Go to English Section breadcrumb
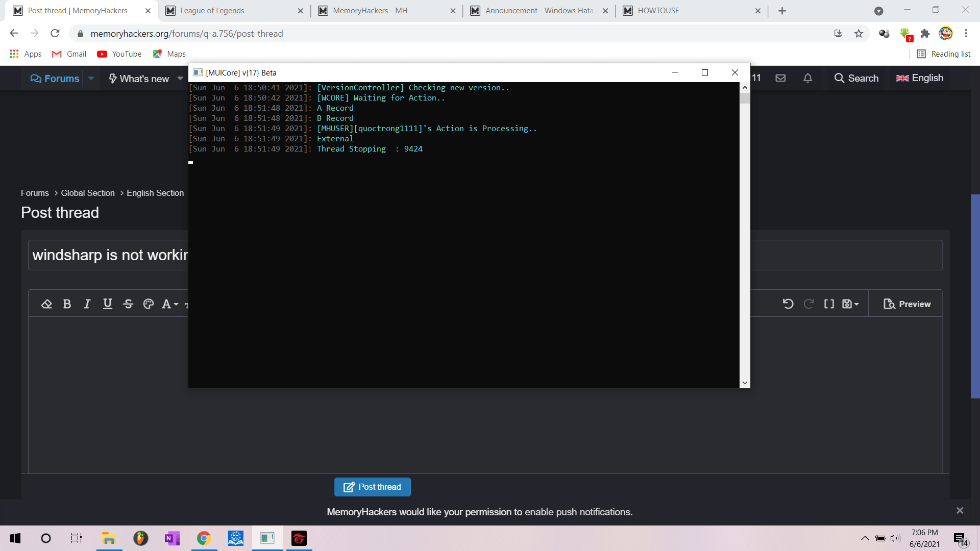Viewport: 980px width, 551px height. pyautogui.click(x=155, y=193)
